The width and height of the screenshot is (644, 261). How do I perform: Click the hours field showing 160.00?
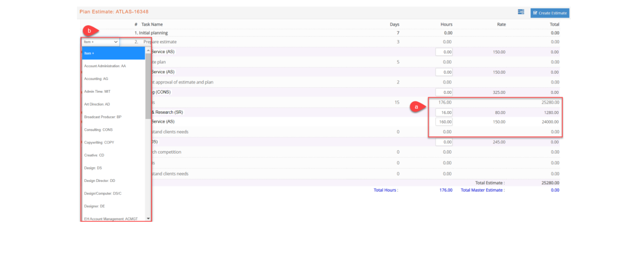[x=444, y=122]
